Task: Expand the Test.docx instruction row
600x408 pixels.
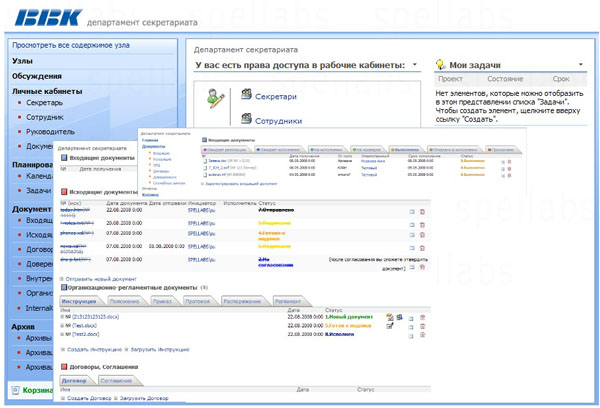Action: click(62, 326)
